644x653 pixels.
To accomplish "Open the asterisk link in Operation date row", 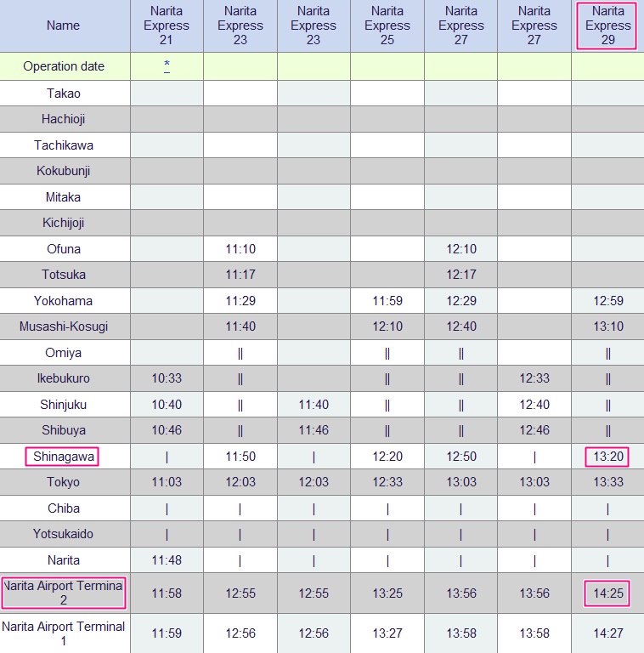I will click(x=167, y=65).
